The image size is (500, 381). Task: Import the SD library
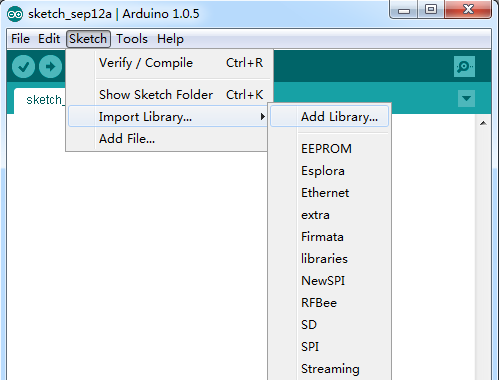tap(329, 325)
